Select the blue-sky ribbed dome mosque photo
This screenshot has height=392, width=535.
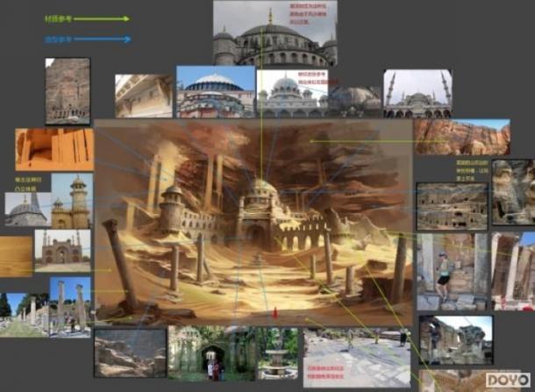[x=216, y=92]
